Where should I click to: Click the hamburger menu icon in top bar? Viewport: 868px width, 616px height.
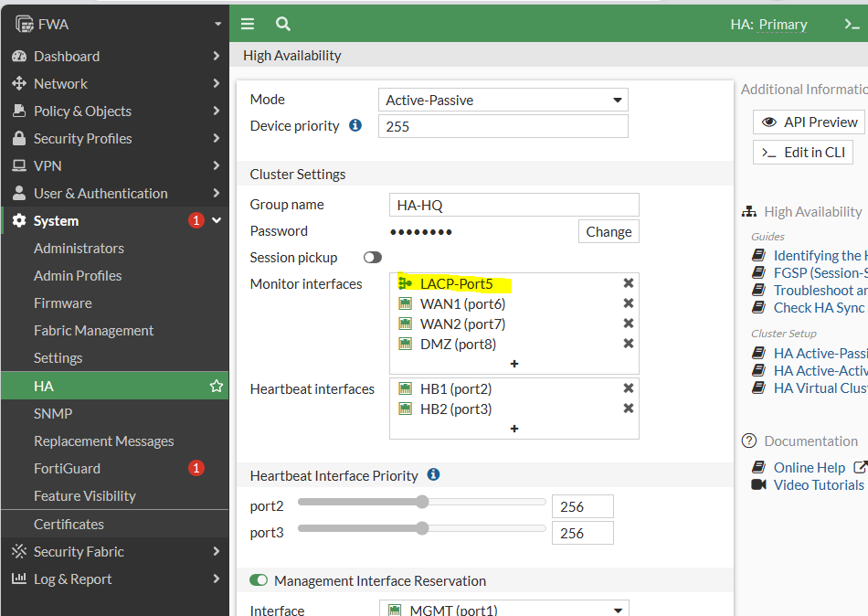[248, 25]
